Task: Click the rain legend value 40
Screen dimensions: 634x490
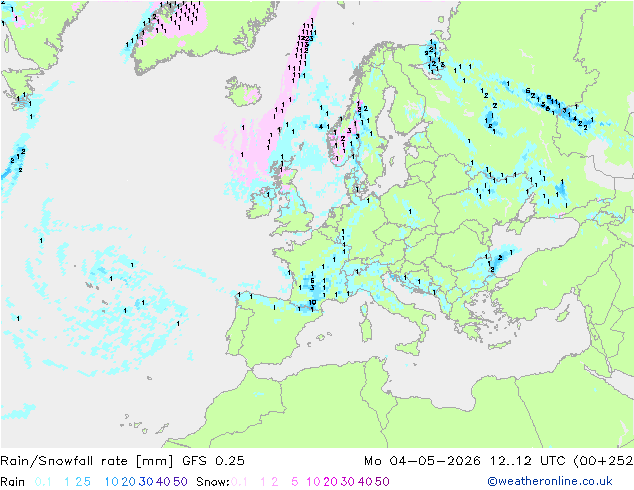Action: 163,482
